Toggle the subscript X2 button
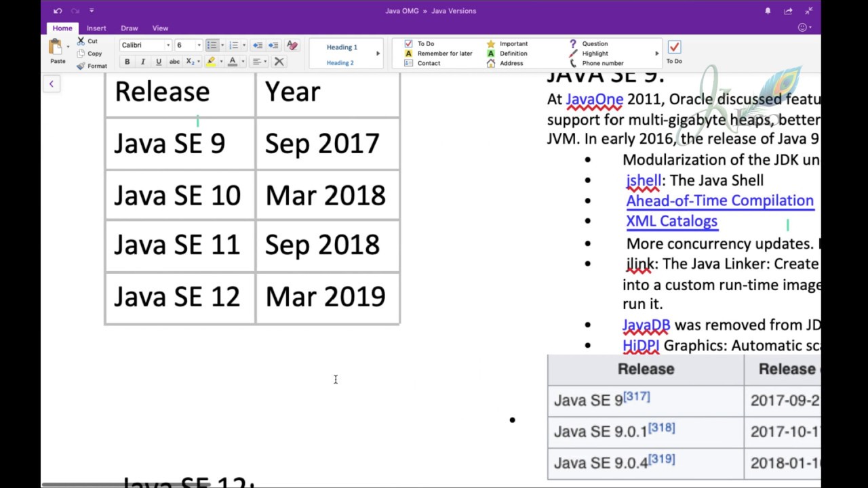The width and height of the screenshot is (868, 488). pyautogui.click(x=191, y=62)
